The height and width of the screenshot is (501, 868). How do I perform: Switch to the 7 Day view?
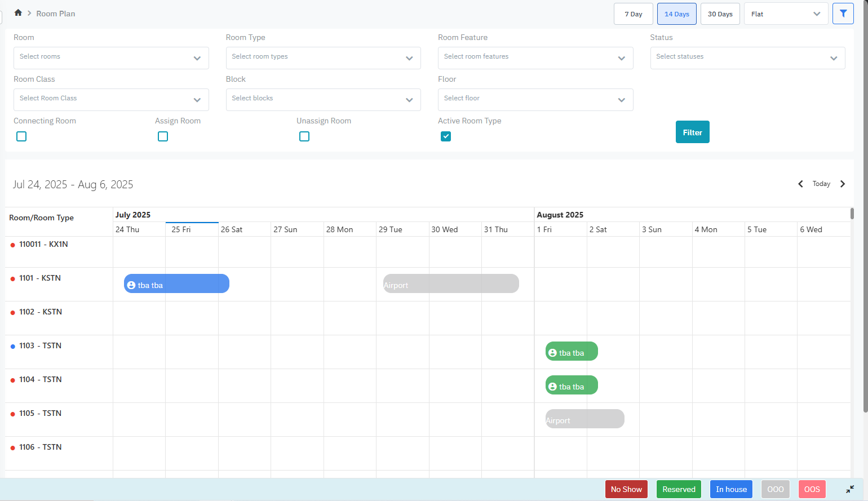tap(633, 14)
